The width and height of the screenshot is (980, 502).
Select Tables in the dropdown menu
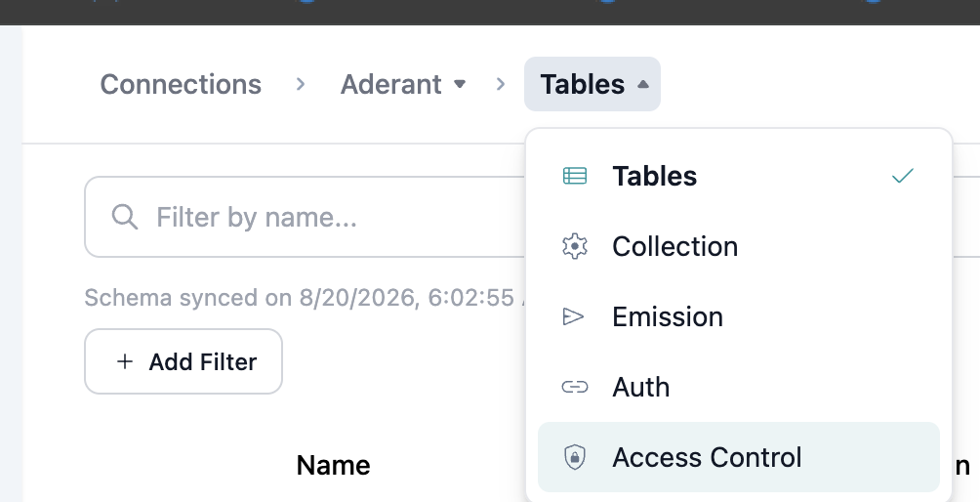739,176
